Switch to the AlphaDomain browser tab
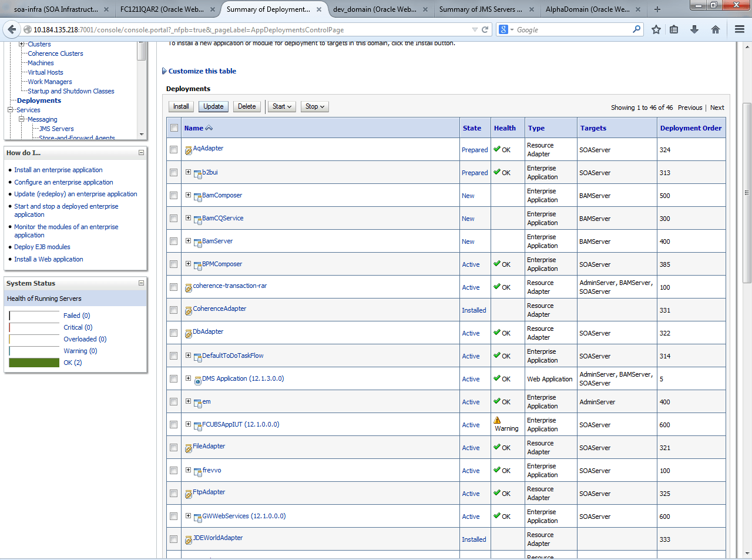Image resolution: width=752 pixels, height=560 pixels. pyautogui.click(x=587, y=9)
